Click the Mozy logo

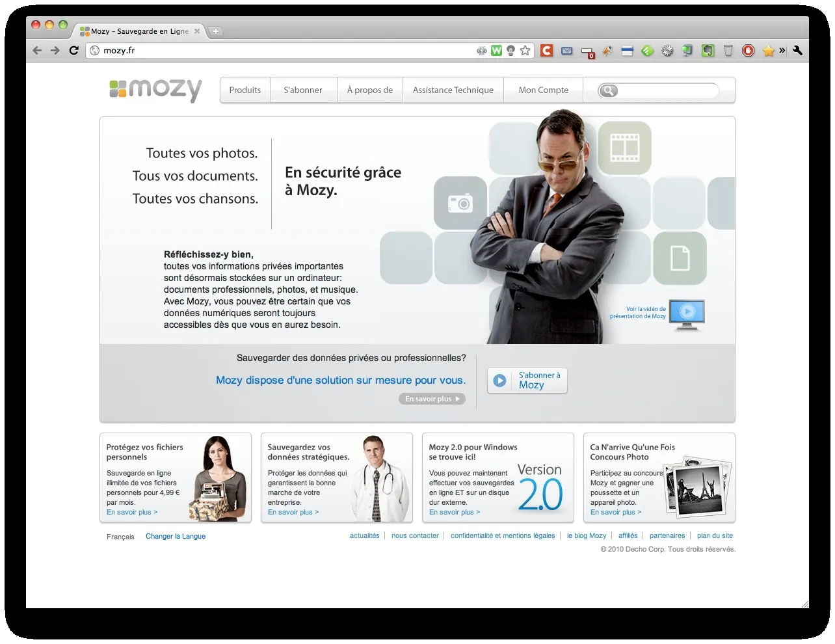[155, 89]
